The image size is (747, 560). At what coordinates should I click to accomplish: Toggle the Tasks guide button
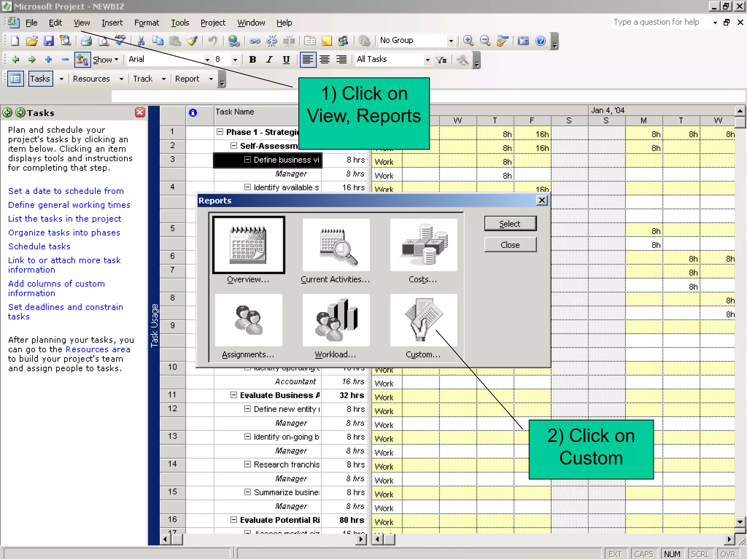pyautogui.click(x=40, y=79)
